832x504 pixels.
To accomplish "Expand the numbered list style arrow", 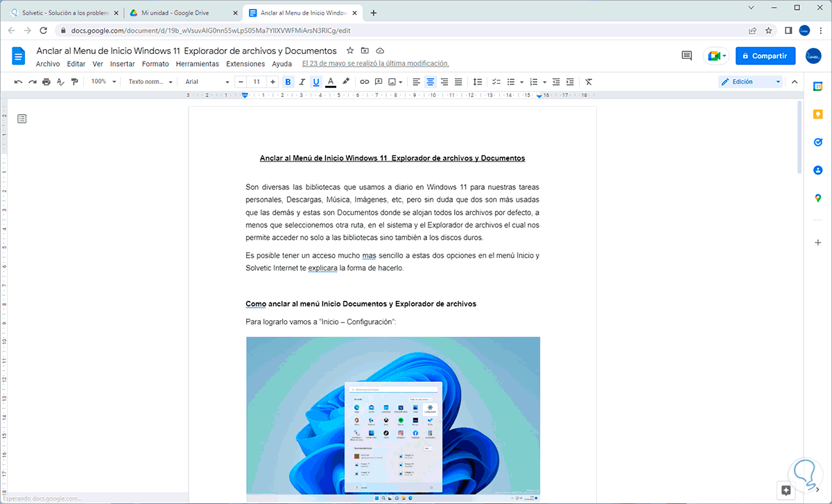I will (x=545, y=82).
